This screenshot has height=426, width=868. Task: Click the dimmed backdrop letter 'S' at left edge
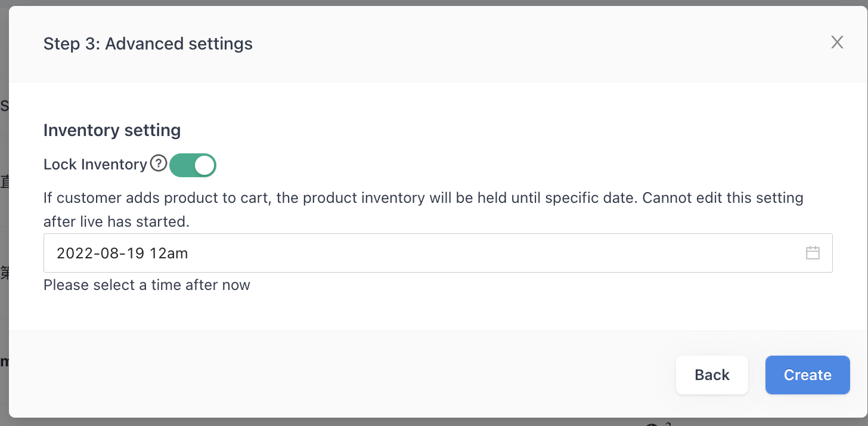(x=4, y=106)
